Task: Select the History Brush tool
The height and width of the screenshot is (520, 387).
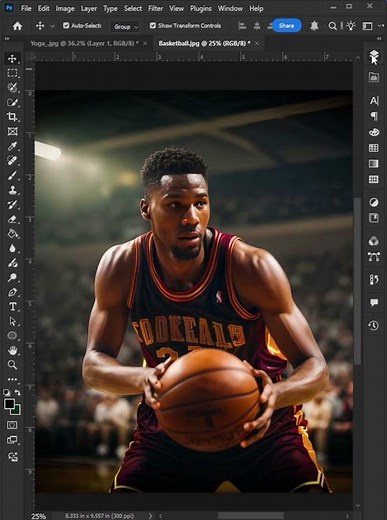Action: (12, 204)
